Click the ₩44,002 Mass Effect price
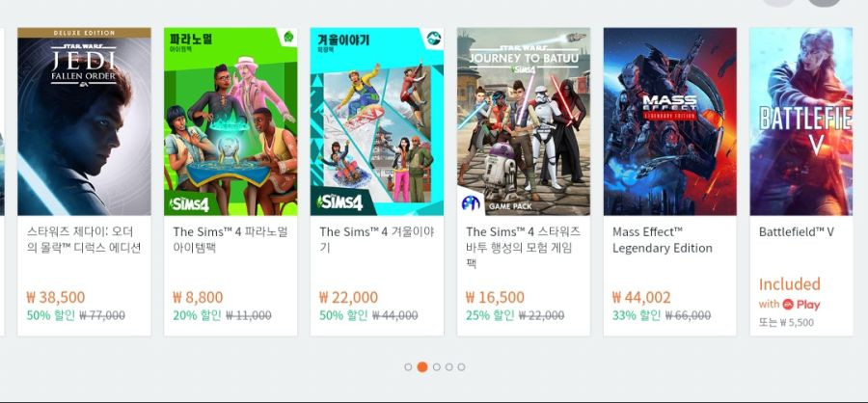The width and height of the screenshot is (868, 403). point(641,297)
